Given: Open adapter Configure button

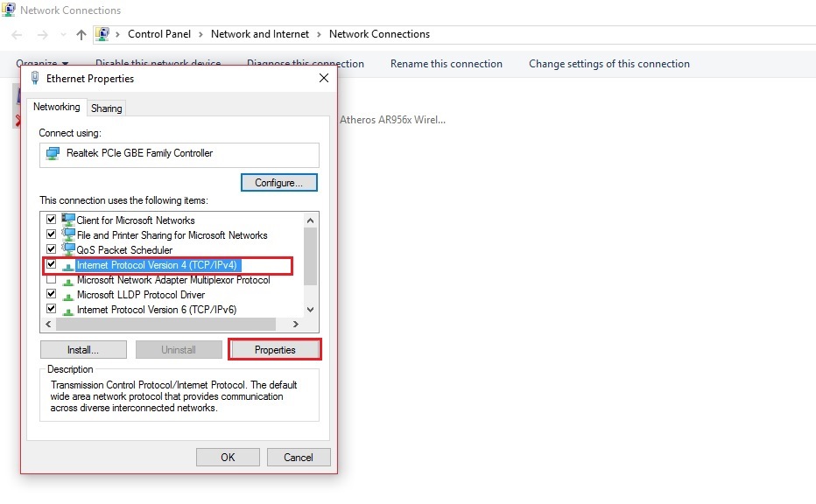Looking at the screenshot, I should pos(279,183).
